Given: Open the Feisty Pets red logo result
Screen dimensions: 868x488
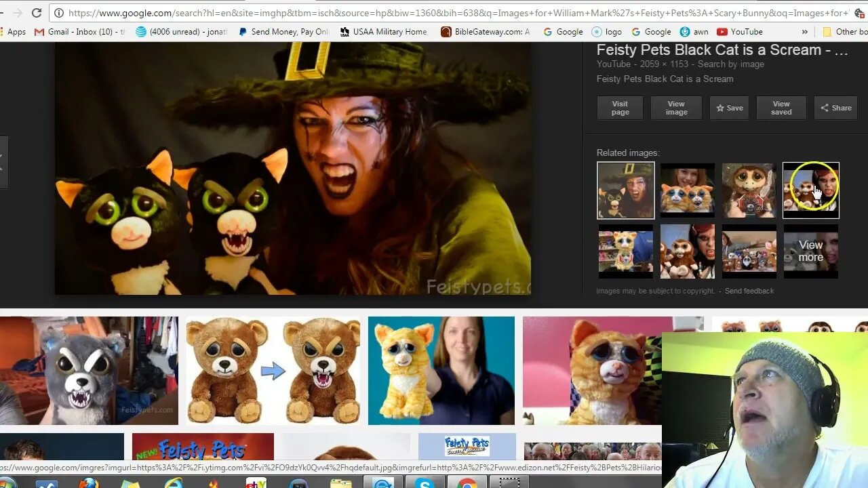Looking at the screenshot, I should pyautogui.click(x=203, y=447).
